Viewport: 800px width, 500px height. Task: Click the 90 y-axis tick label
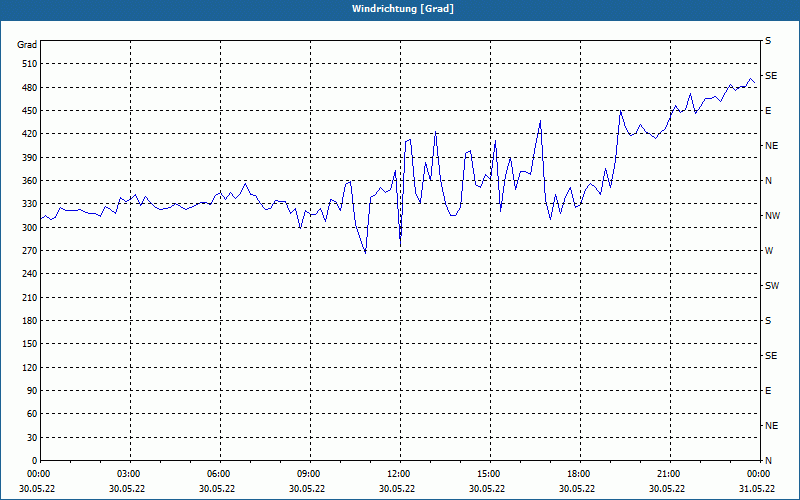[32, 391]
